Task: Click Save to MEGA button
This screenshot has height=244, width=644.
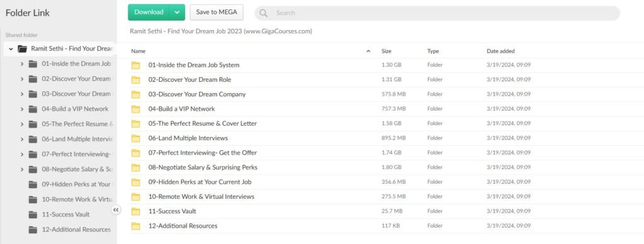Action: click(x=216, y=13)
